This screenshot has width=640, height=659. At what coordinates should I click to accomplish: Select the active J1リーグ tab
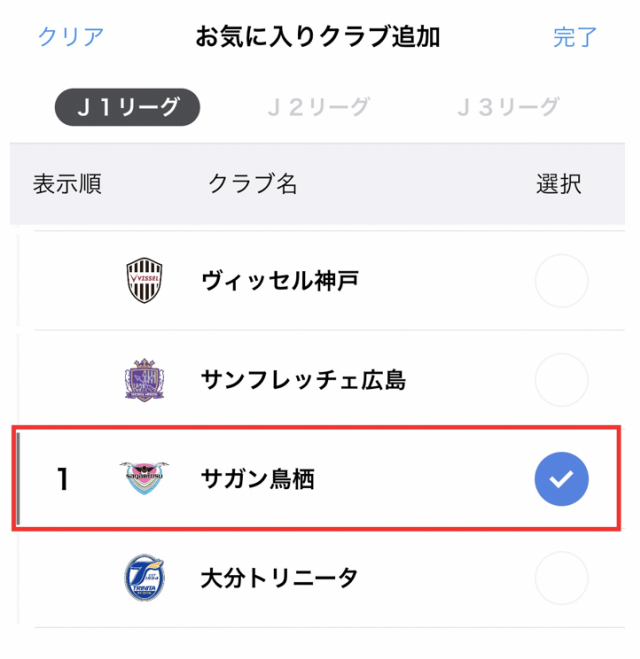click(x=127, y=107)
